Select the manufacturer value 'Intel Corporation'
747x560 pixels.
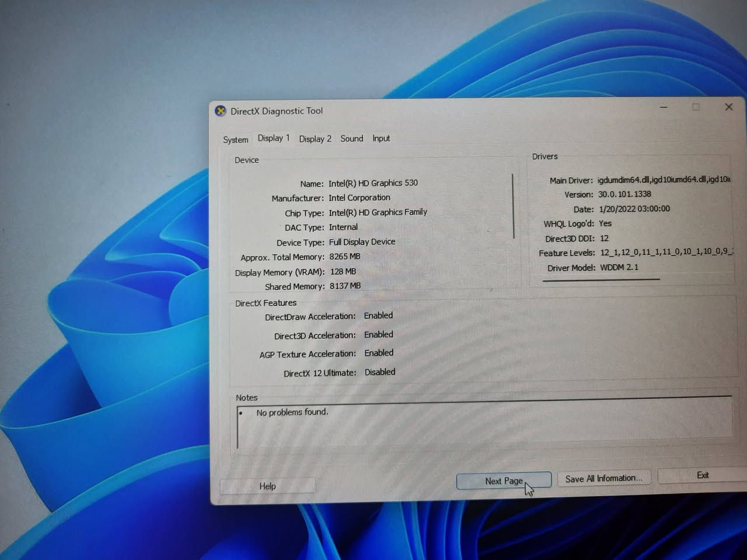pos(359,198)
